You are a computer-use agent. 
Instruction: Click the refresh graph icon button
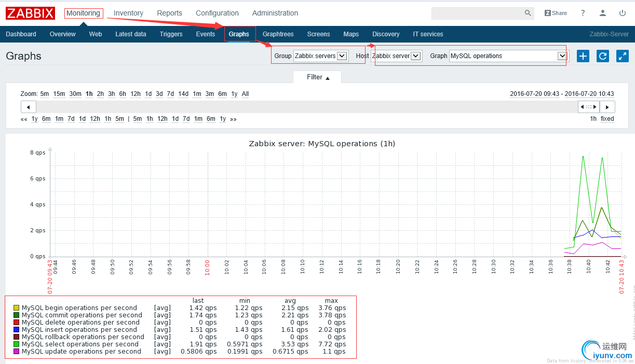coord(602,56)
